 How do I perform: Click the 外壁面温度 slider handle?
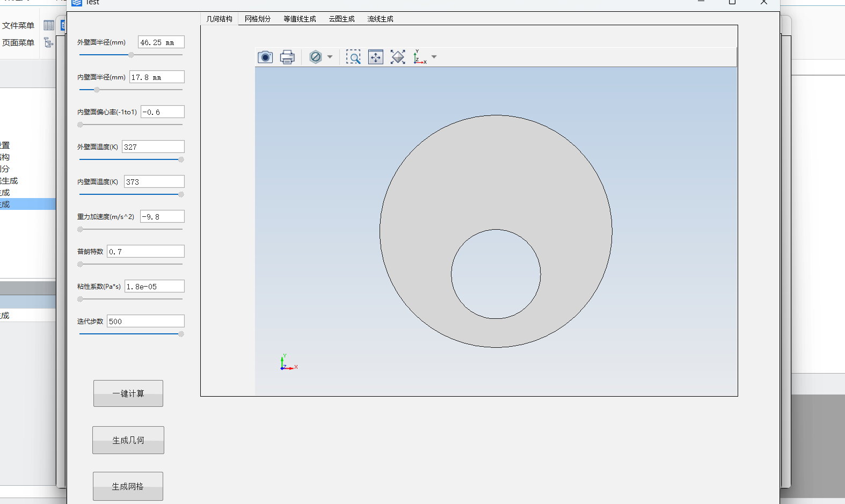point(181,159)
